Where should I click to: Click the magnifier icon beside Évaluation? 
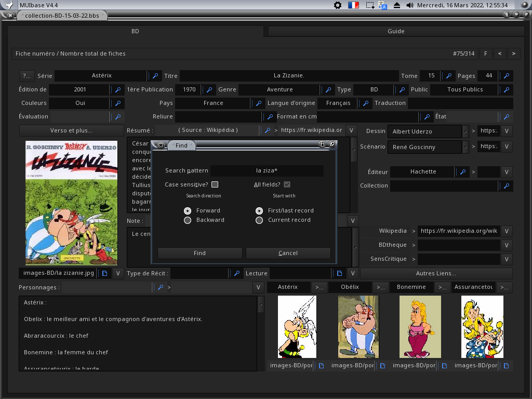point(118,117)
